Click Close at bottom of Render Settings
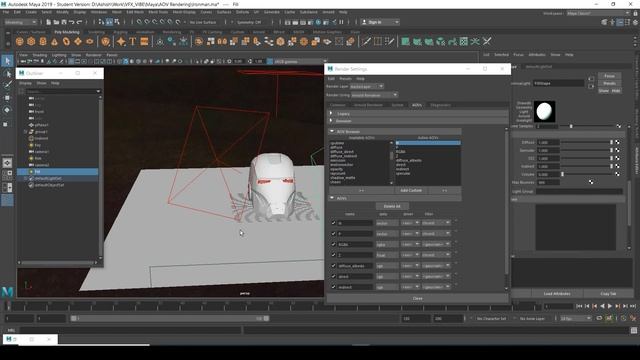The image size is (640, 360). pyautogui.click(x=418, y=298)
